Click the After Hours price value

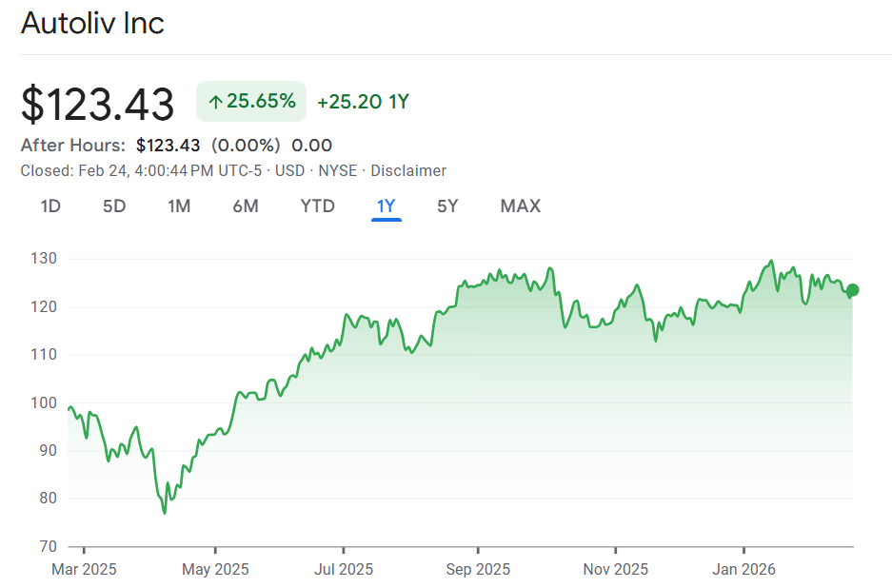pos(168,146)
